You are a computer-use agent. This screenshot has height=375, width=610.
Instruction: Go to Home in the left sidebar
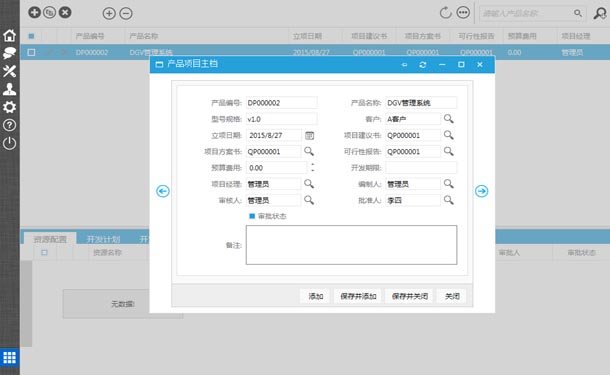pyautogui.click(x=9, y=35)
